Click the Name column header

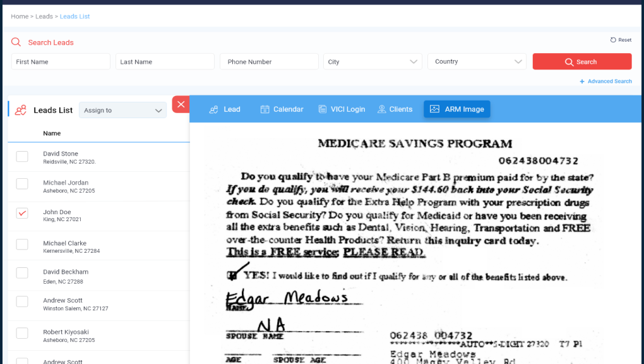point(52,133)
